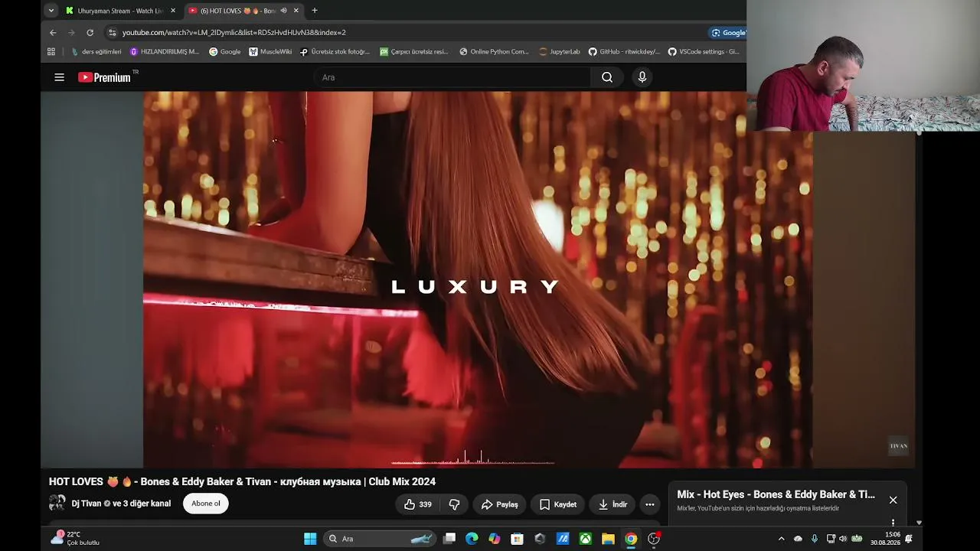Viewport: 980px width, 551px height.
Task: Open Microsoft Store from the taskbar
Action: click(517, 539)
